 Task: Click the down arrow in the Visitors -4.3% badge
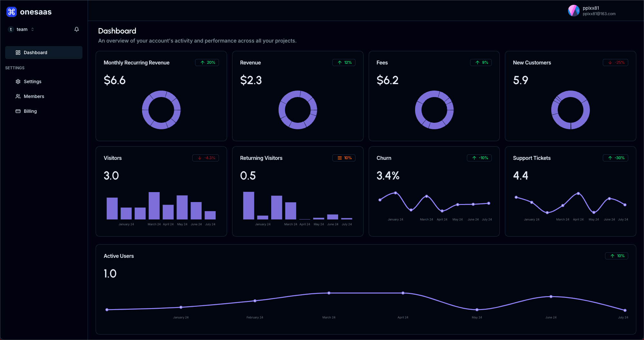point(200,158)
